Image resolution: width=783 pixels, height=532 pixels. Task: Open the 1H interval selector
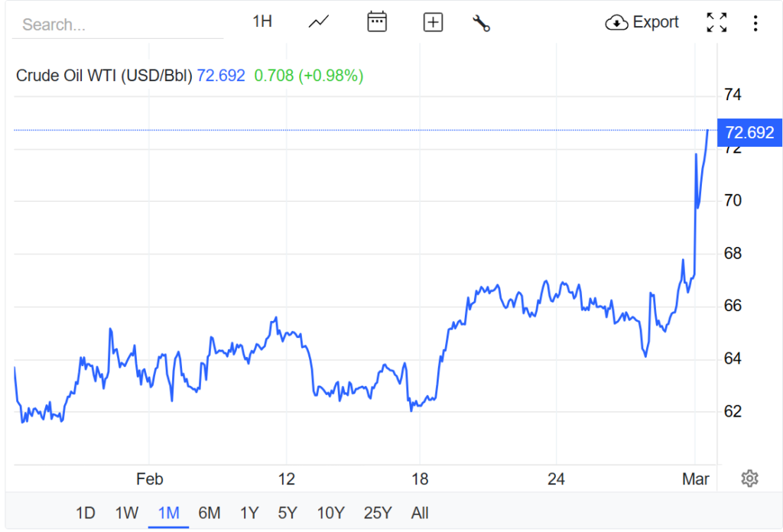click(x=262, y=21)
